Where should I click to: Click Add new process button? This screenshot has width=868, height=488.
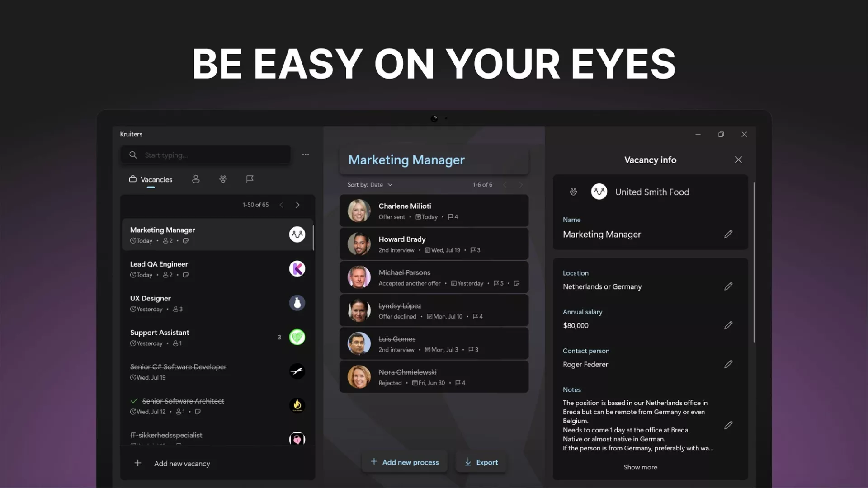coord(405,462)
